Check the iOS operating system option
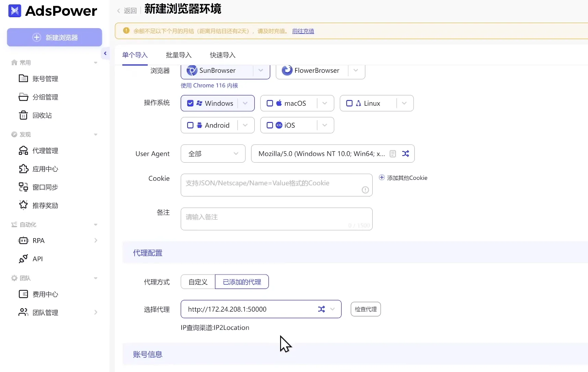The image size is (588, 372). point(270,125)
